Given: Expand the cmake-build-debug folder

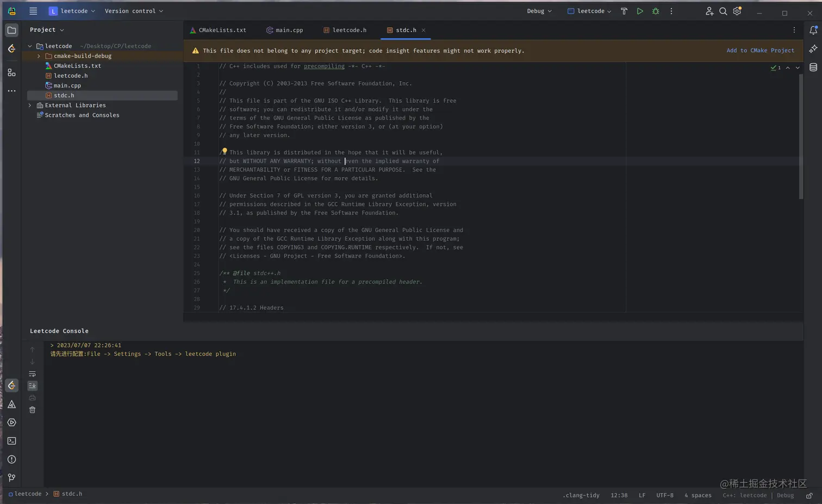Looking at the screenshot, I should pos(39,56).
